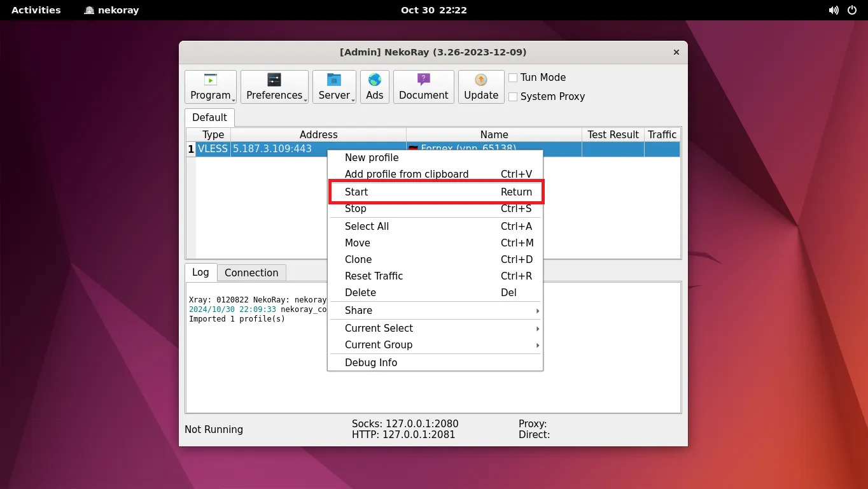Enable the System Proxy checkbox

(x=513, y=97)
